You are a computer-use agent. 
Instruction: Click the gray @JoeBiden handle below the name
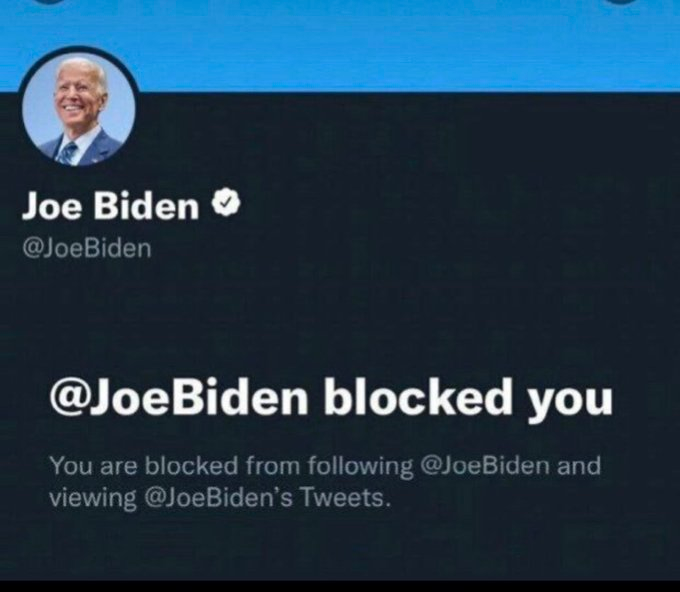87,249
